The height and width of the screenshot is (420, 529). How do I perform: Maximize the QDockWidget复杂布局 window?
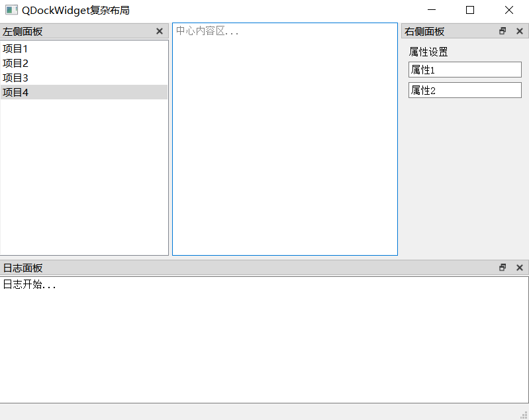[x=470, y=10]
